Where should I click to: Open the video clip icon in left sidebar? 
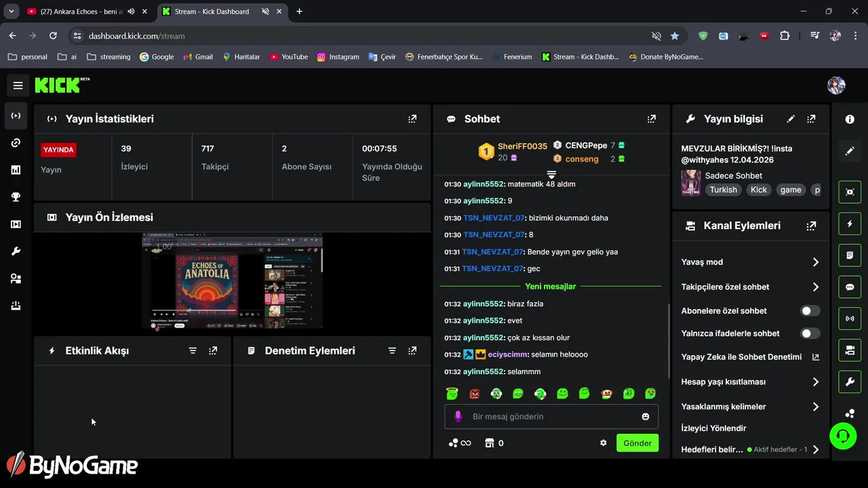pos(16,224)
